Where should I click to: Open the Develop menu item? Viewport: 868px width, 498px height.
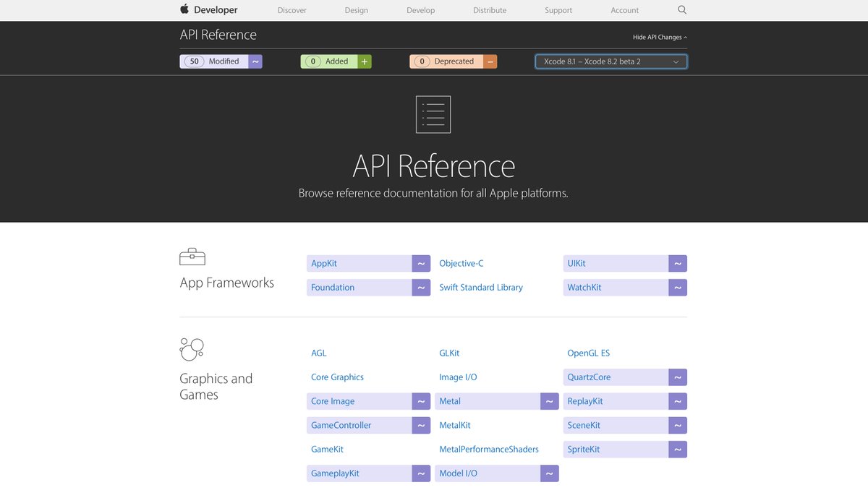click(x=421, y=10)
